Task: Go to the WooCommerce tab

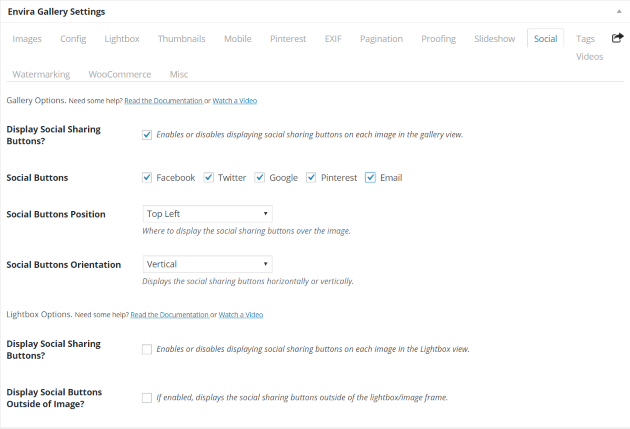Action: click(120, 74)
